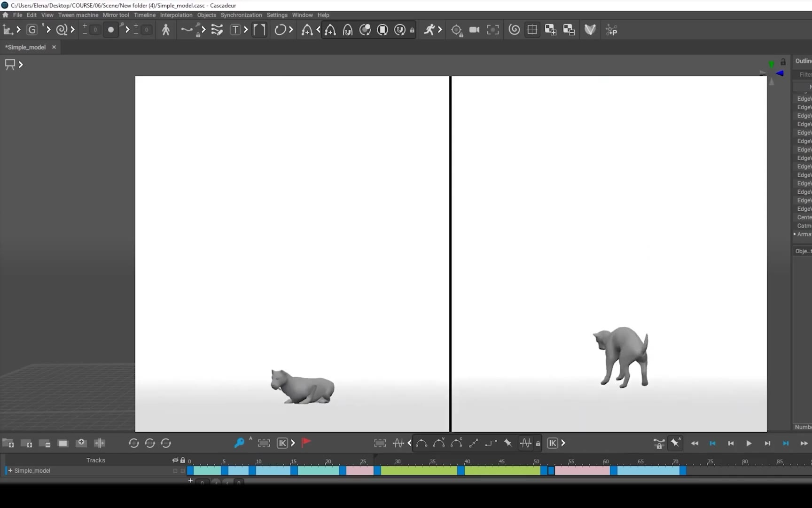The width and height of the screenshot is (812, 508).
Task: Click the checkerboard minus icon
Action: pos(569,30)
